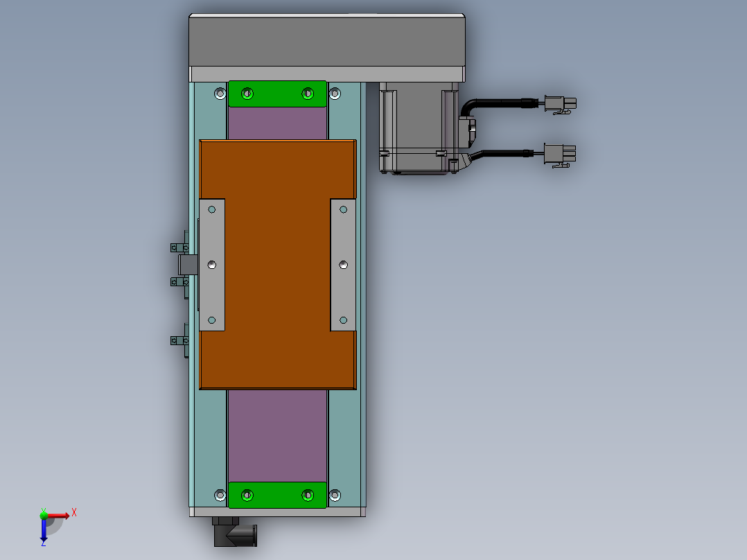
Task: Select the purple surface above the carriage
Action: coord(278,123)
